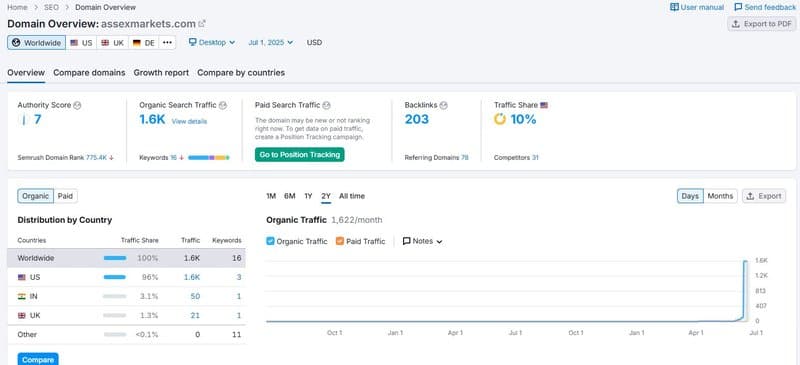
Task: Click the Traffic Share donut chart icon
Action: tap(500, 119)
